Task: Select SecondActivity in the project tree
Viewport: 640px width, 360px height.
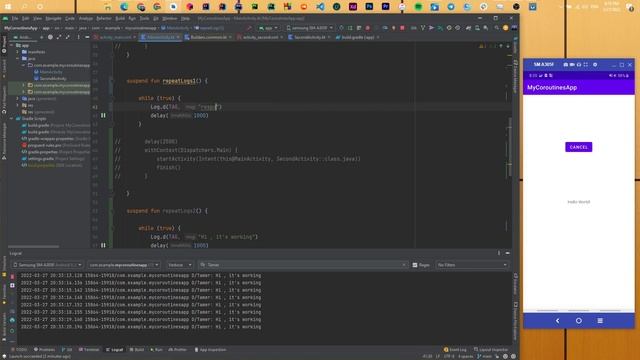Action: click(x=53, y=78)
